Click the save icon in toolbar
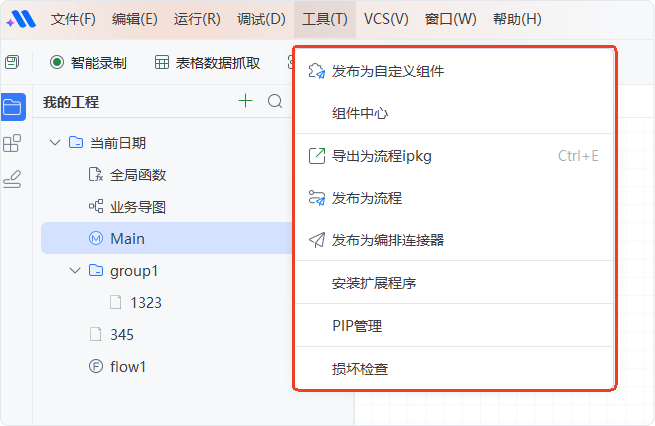 pos(11,63)
